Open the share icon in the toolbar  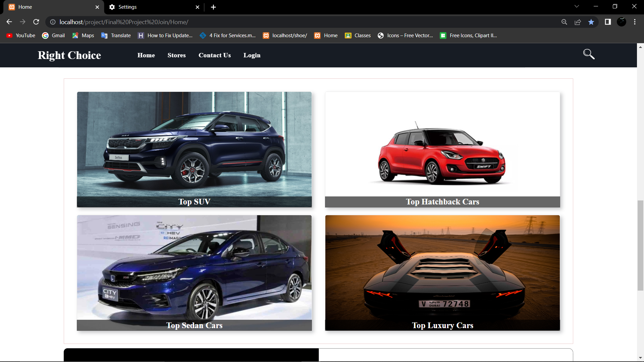click(578, 22)
